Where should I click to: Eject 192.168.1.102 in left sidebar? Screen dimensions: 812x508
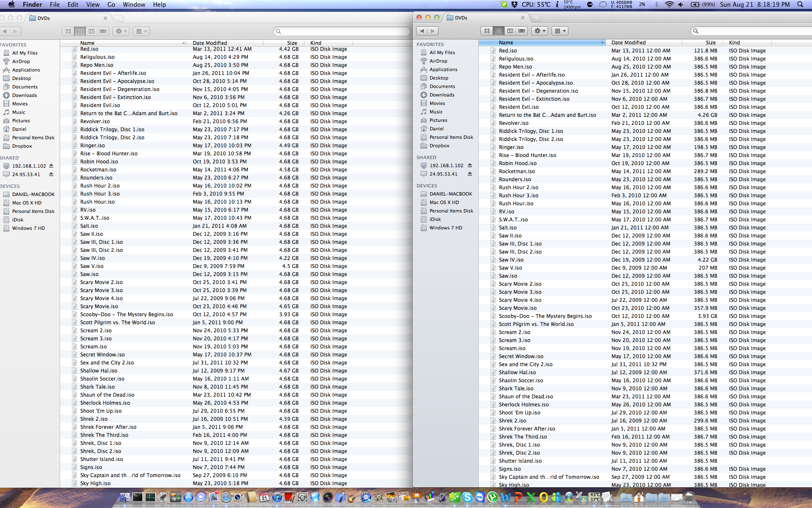(51, 166)
